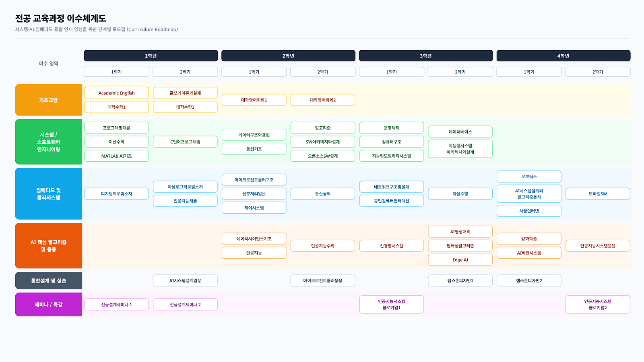
Task: Open the 데이터사이언스기초 course
Action: tap(254, 239)
